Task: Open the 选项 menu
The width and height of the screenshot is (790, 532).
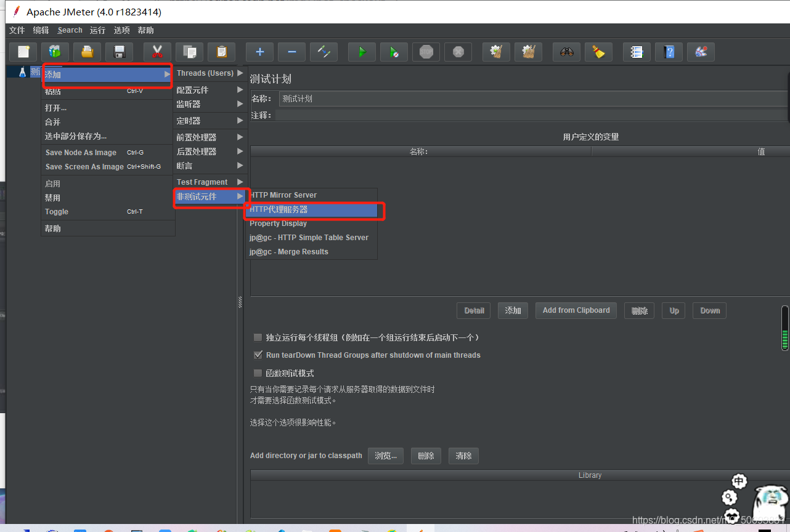Action: [121, 30]
